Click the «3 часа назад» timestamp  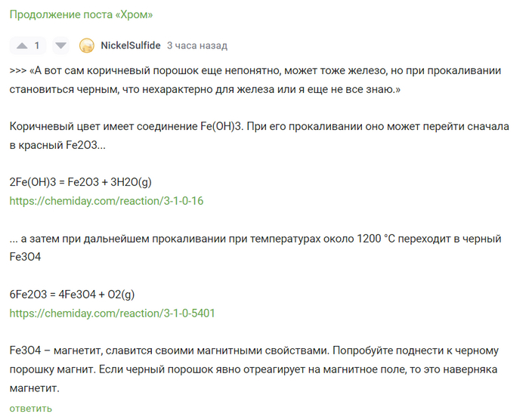coord(196,45)
